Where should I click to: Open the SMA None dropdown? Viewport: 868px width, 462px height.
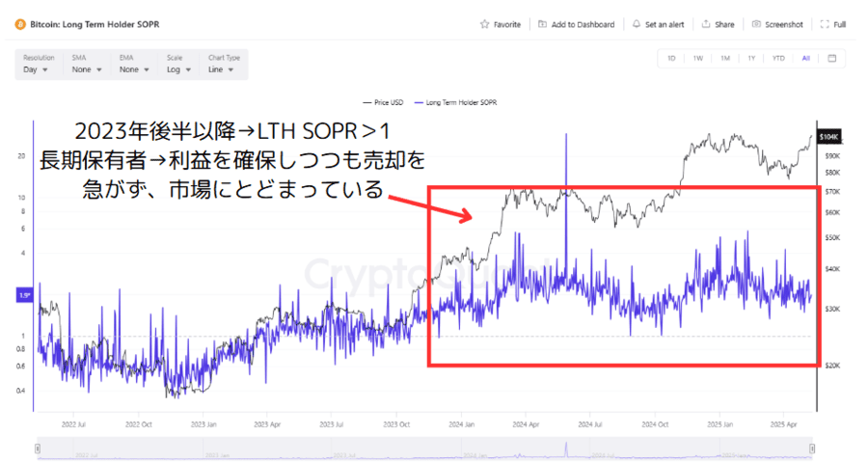pyautogui.click(x=87, y=69)
